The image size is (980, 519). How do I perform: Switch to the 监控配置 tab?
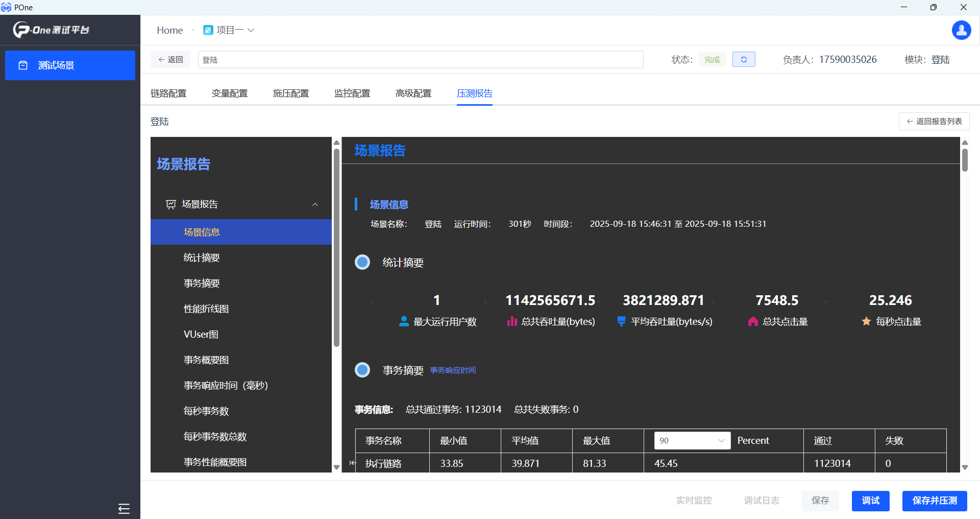pos(352,93)
